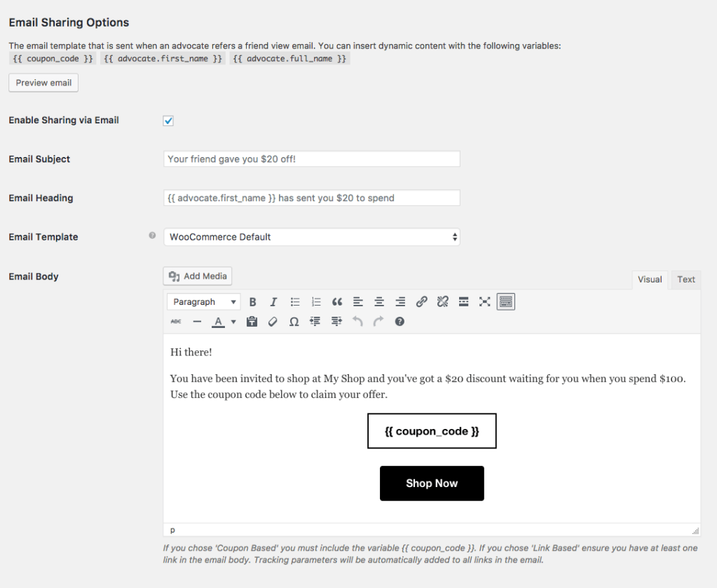Click the insert link icon
Viewport: 717px width, 588px height.
421,302
